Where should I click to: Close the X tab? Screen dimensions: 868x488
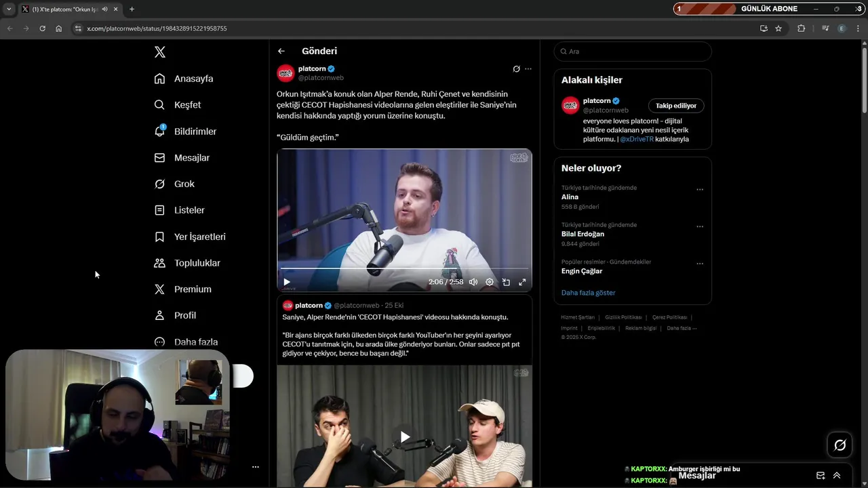115,9
